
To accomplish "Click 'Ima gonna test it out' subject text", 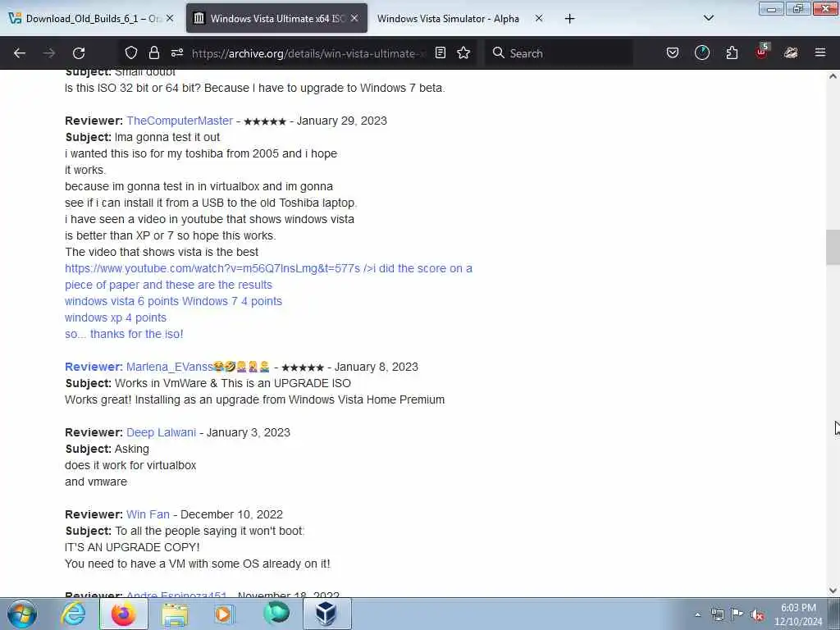I will [x=167, y=137].
